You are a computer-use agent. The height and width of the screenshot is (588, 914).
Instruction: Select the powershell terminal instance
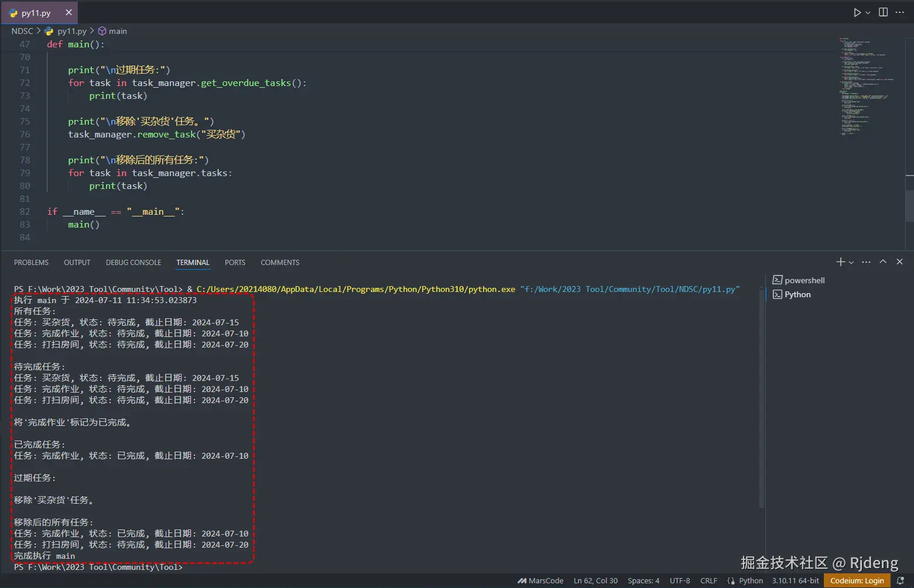[x=799, y=280]
